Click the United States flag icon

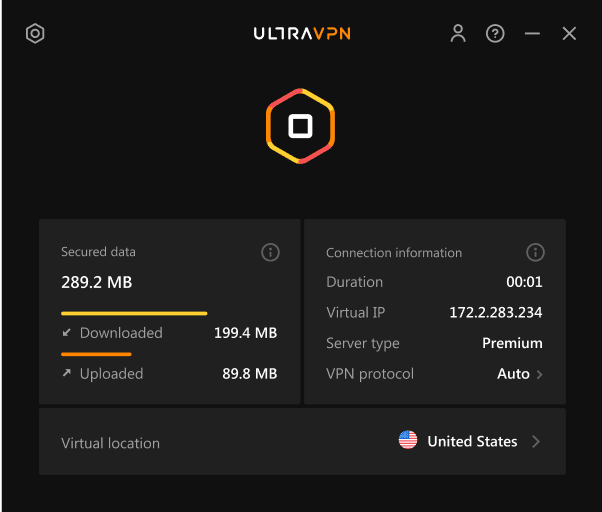408,441
